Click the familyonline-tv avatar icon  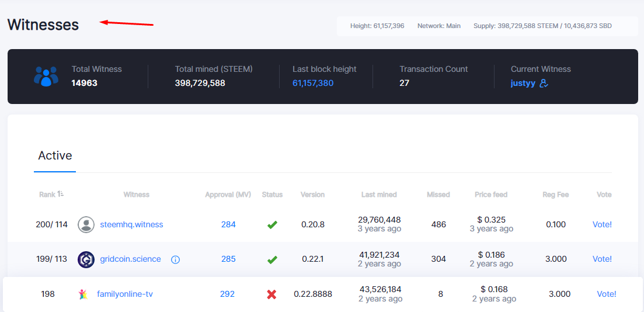point(82,294)
